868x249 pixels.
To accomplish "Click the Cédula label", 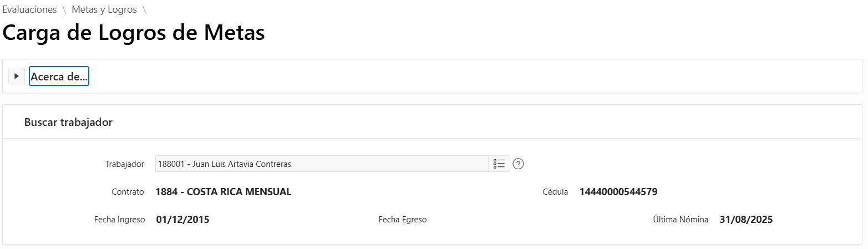I will click(555, 192).
